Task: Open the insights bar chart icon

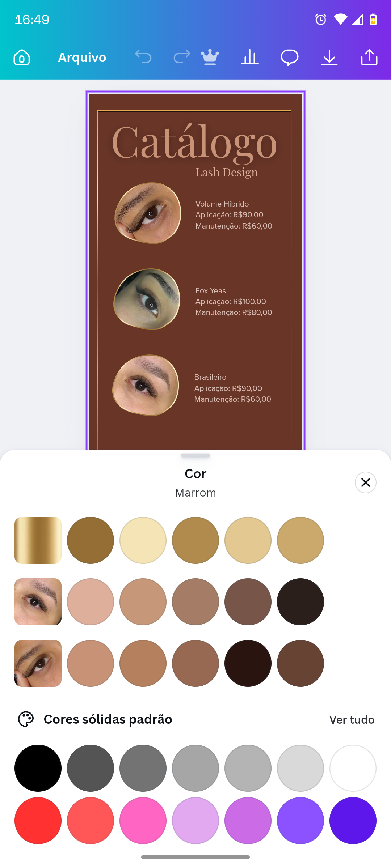Action: pyautogui.click(x=250, y=57)
